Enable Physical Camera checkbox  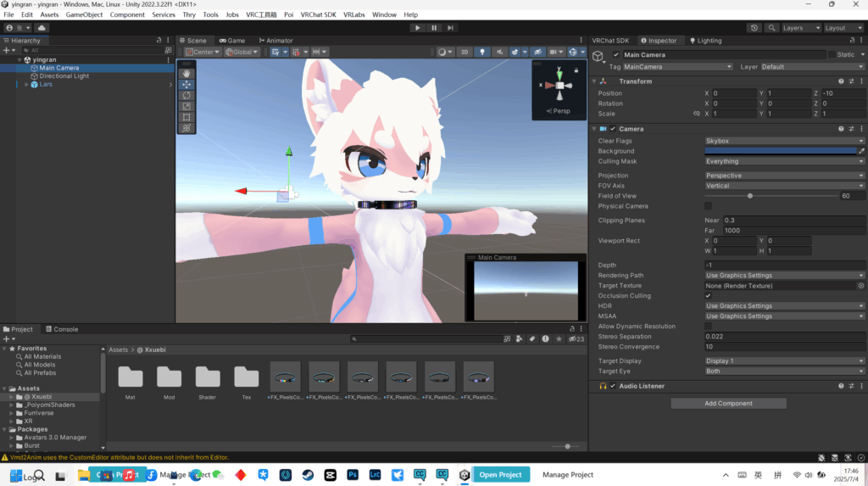(708, 206)
